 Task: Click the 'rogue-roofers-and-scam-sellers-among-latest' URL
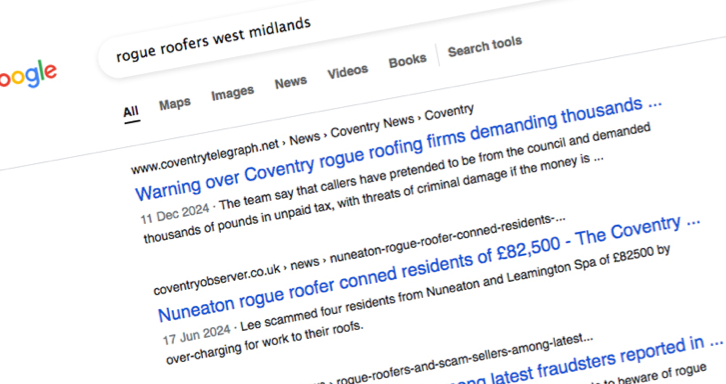tap(464, 359)
